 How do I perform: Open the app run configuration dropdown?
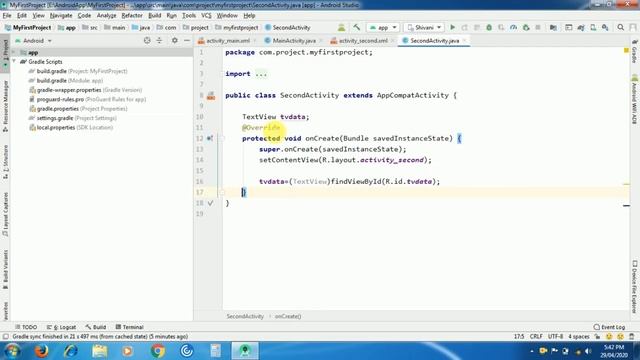383,27
